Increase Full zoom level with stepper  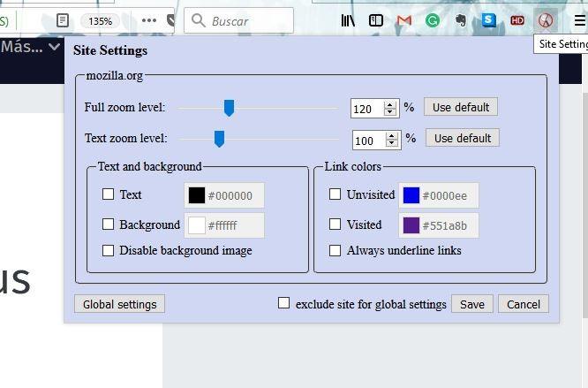click(x=390, y=103)
